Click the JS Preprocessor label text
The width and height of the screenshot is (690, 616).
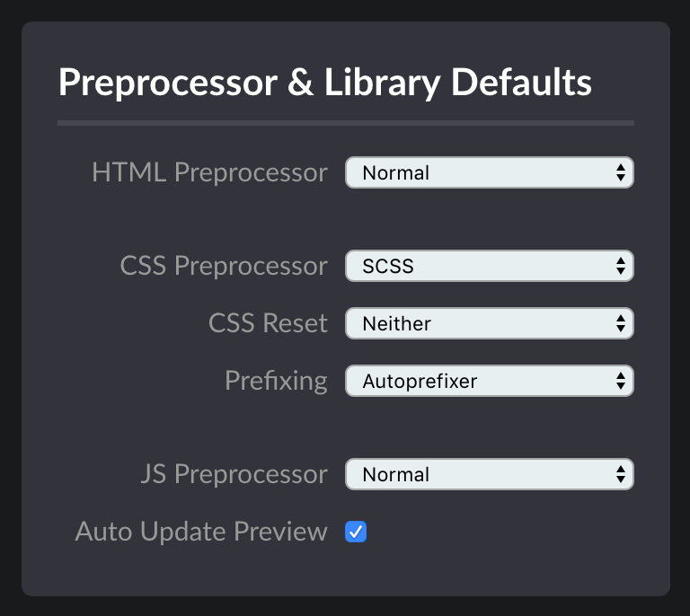(x=234, y=474)
